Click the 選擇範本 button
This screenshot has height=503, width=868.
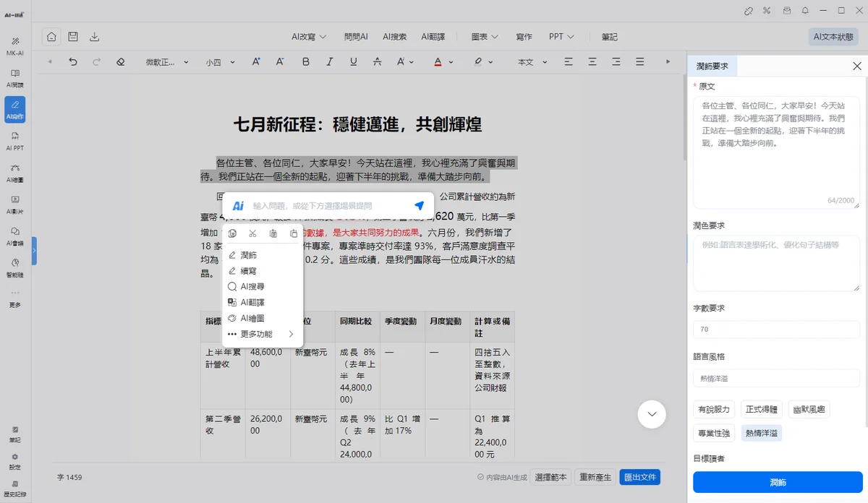[551, 477]
